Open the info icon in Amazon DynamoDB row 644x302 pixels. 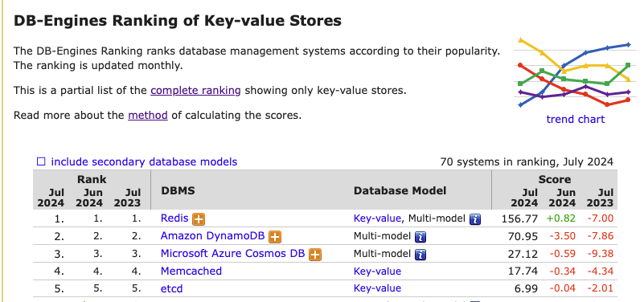[420, 237]
